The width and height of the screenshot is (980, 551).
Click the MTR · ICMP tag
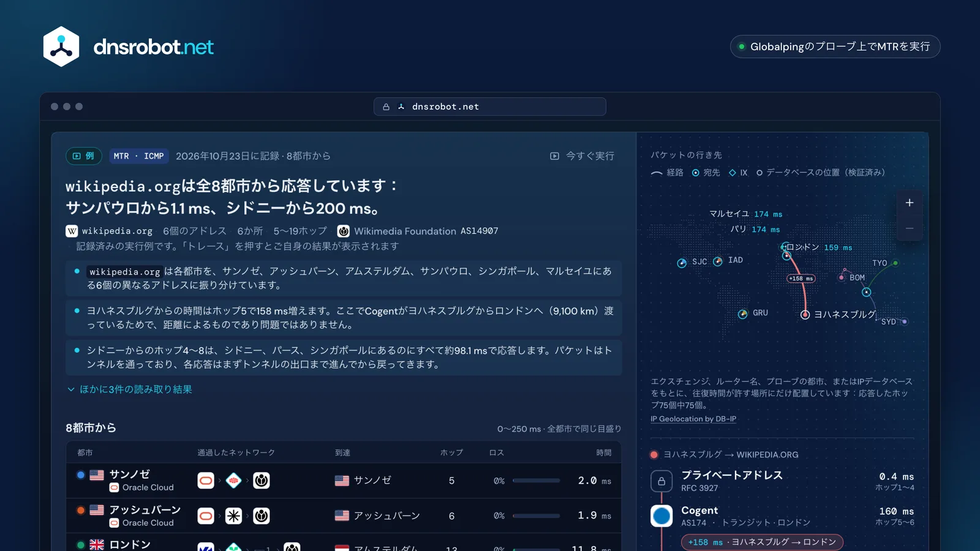138,156
